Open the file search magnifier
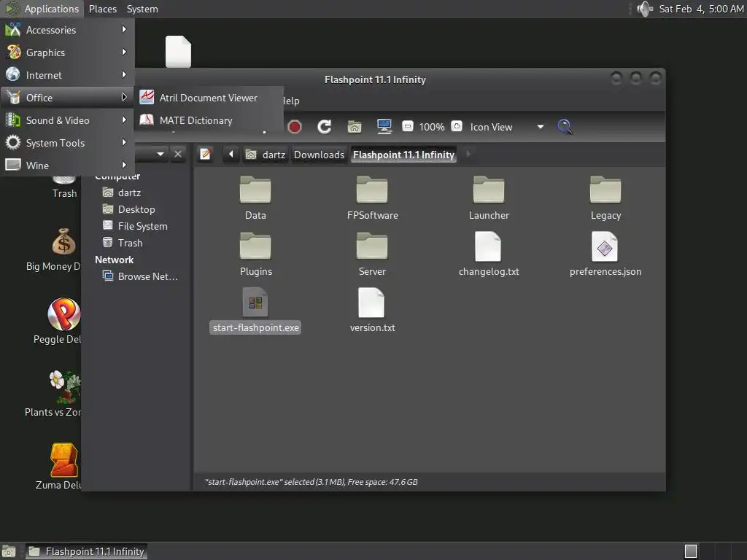 click(x=565, y=127)
